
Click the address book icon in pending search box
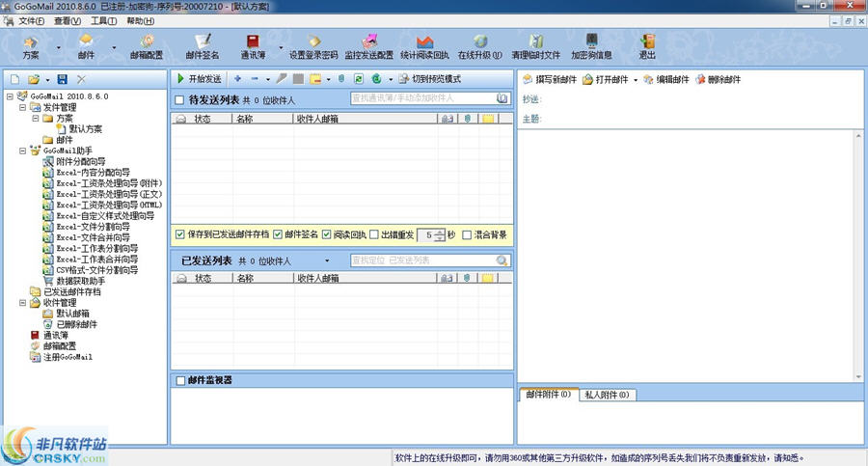tap(502, 98)
